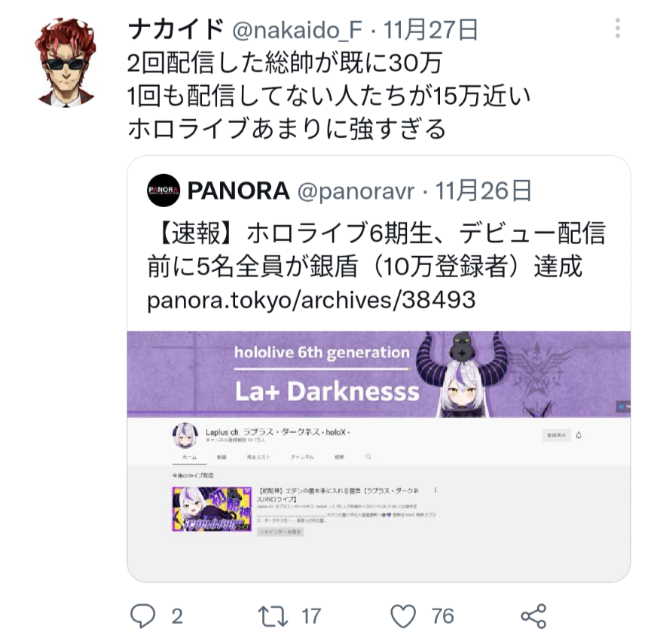Retweet using the retweet arrows icon
651x644 pixels.
(x=273, y=616)
